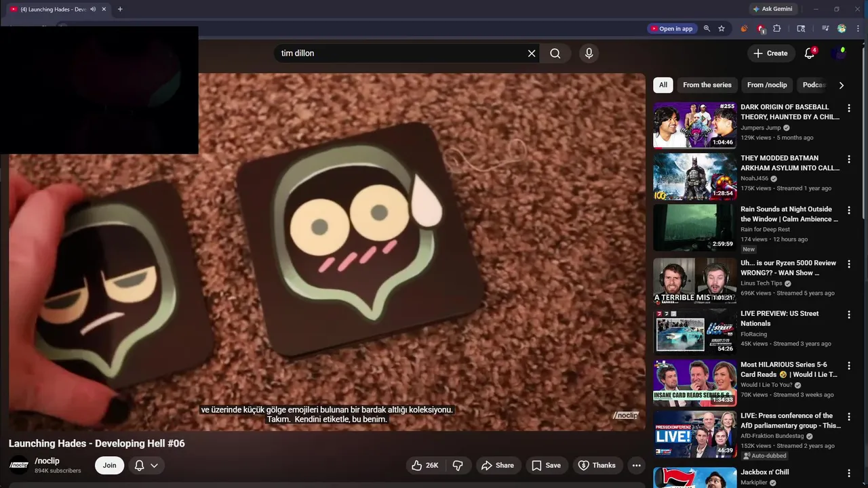Screen dimensions: 868x488
Task: Open the Chrome profile avatar
Action: pyautogui.click(x=842, y=28)
